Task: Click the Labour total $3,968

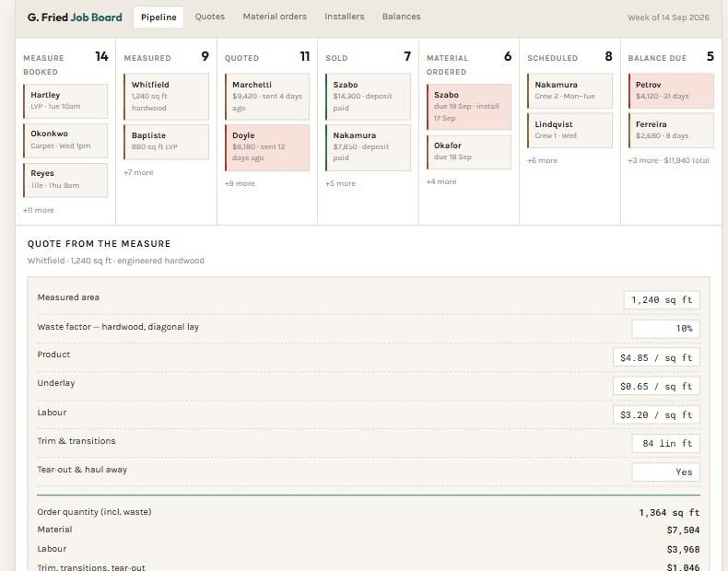Action: 683,550
